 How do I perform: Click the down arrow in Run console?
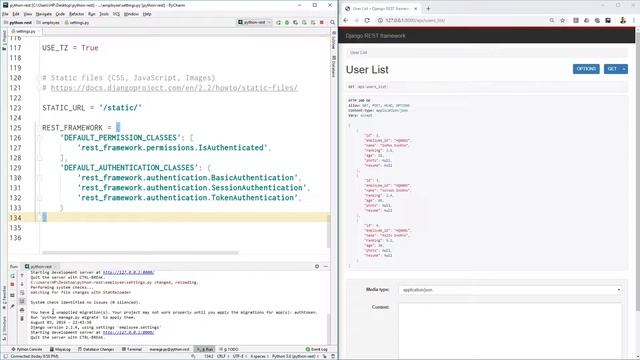click(22, 284)
